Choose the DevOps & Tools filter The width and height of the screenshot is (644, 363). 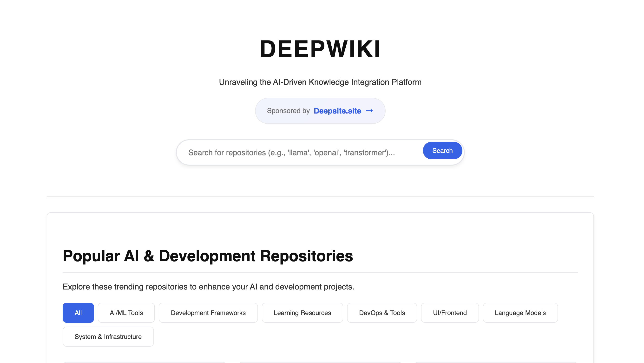coord(382,313)
